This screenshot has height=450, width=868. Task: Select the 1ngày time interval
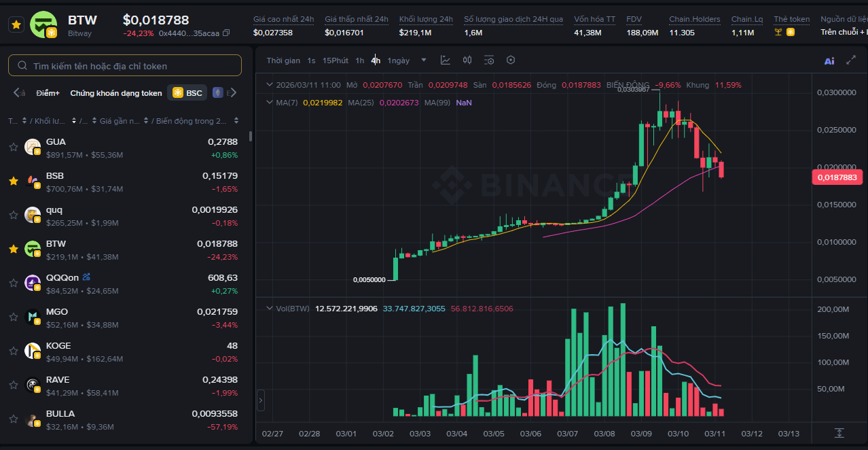[399, 60]
